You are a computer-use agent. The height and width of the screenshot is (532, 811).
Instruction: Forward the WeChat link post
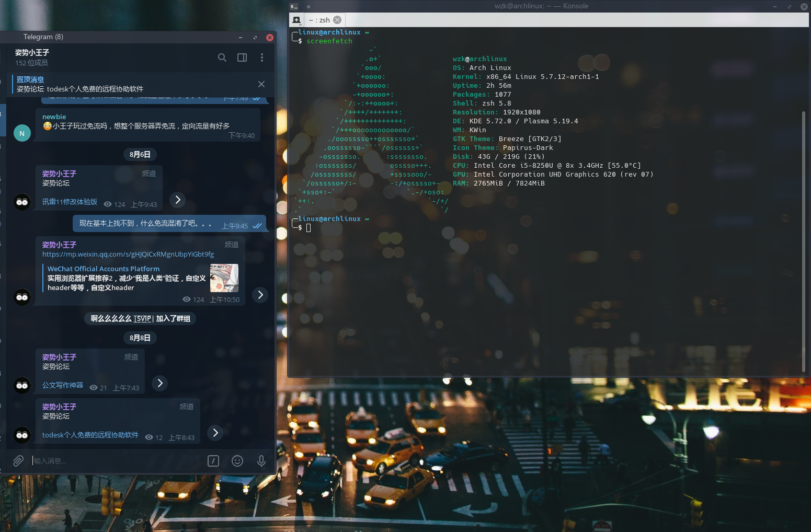coord(260,295)
